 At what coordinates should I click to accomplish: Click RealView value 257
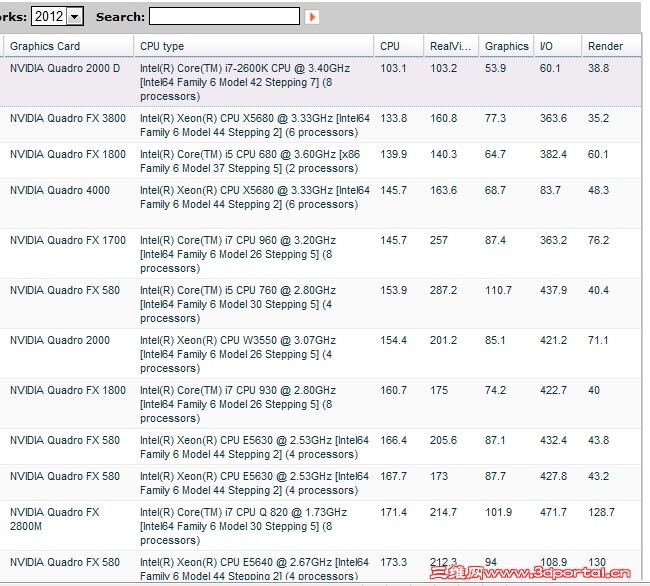[439, 240]
